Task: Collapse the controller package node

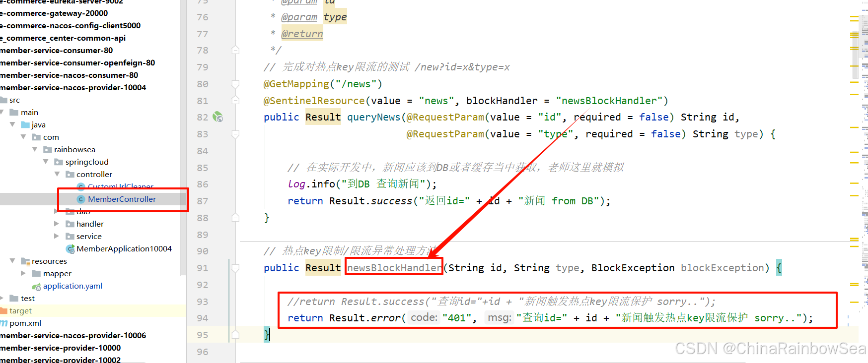Action: (x=57, y=174)
